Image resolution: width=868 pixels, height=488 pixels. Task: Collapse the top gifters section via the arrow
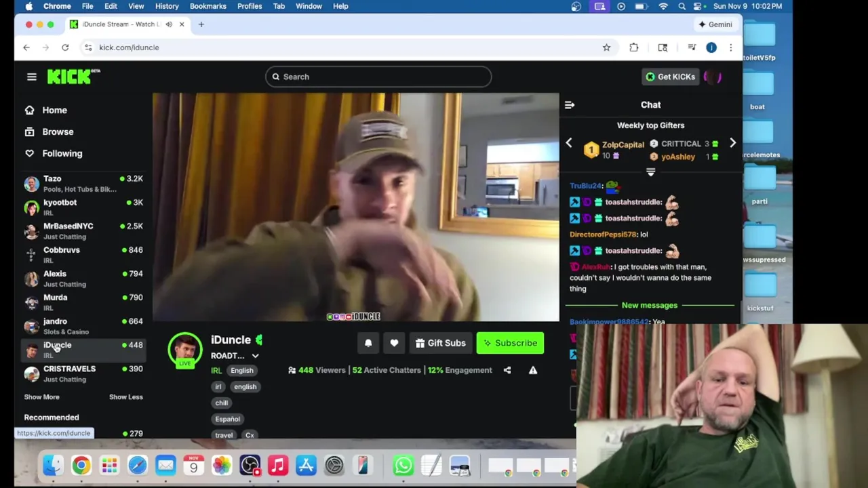(x=650, y=172)
